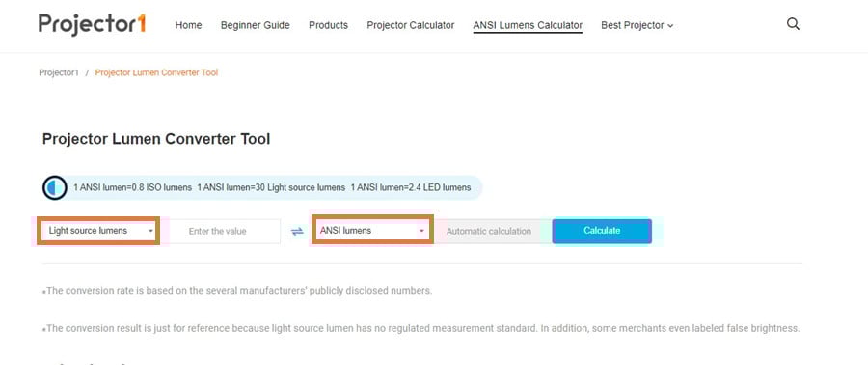This screenshot has width=868, height=365.
Task: Click the Calculate button
Action: click(x=602, y=231)
